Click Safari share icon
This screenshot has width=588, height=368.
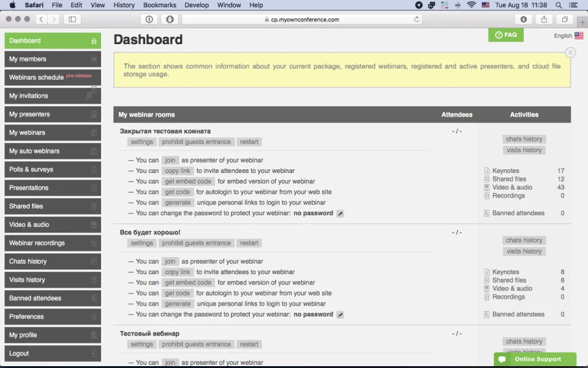(x=544, y=19)
